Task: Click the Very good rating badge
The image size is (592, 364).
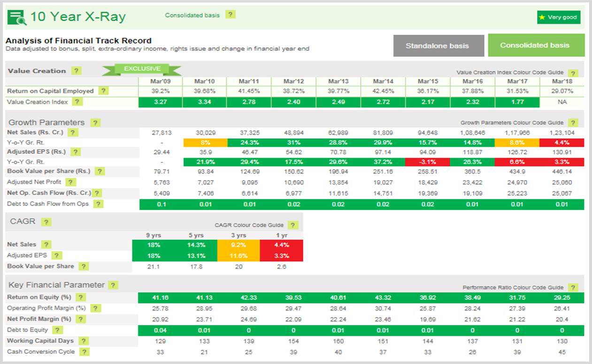Action: [559, 17]
